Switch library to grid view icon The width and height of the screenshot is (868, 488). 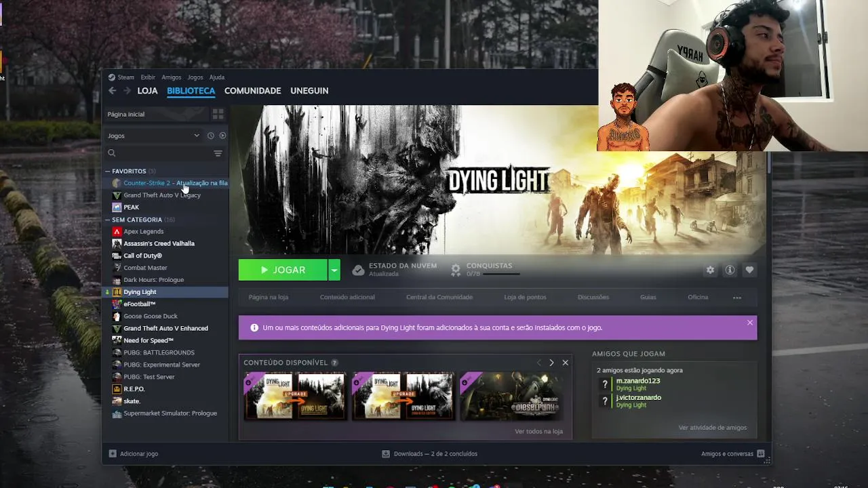(218, 114)
